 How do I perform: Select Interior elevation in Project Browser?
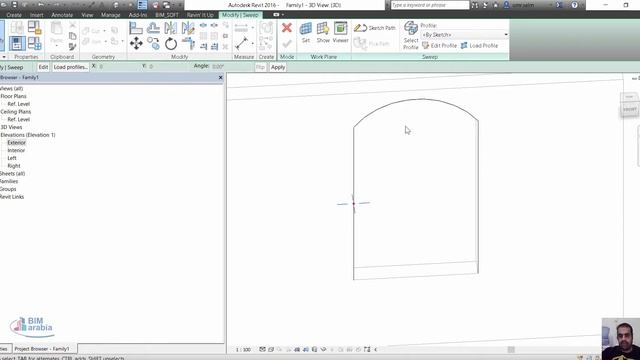click(16, 150)
